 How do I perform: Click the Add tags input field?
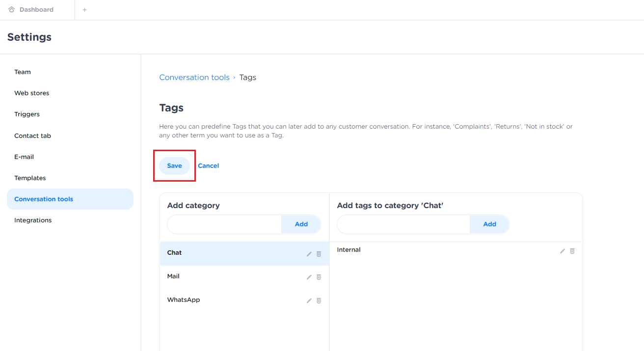[x=403, y=224]
